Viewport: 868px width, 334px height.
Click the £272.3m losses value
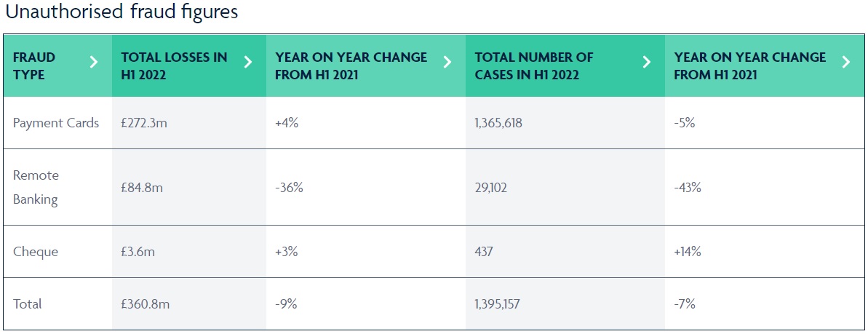[144, 123]
